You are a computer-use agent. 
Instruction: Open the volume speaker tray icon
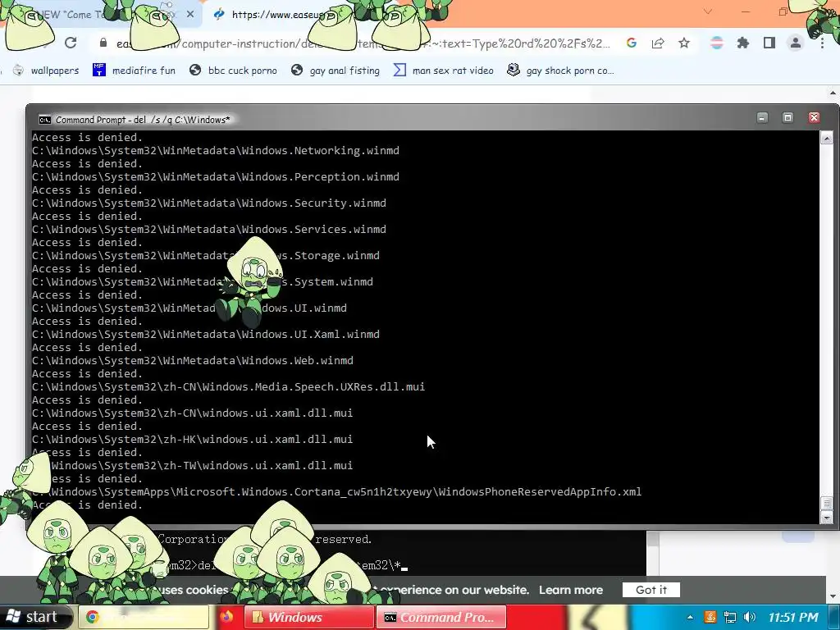750,617
